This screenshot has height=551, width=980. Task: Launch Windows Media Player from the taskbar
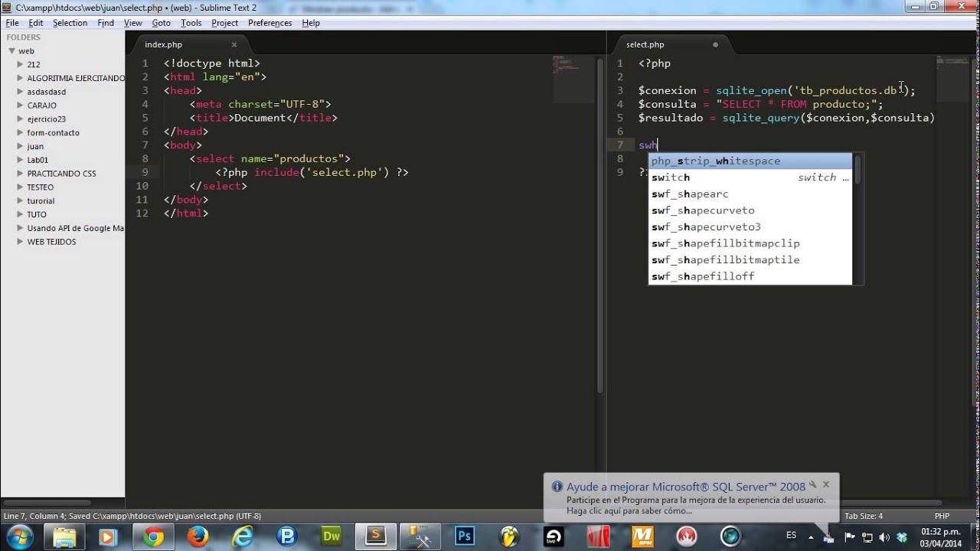point(108,536)
